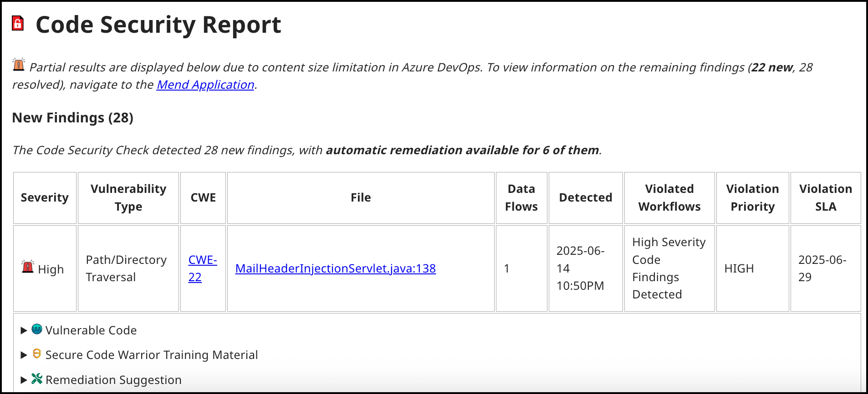Click the red lock icon beside report title
This screenshot has height=394, width=868.
[x=18, y=23]
